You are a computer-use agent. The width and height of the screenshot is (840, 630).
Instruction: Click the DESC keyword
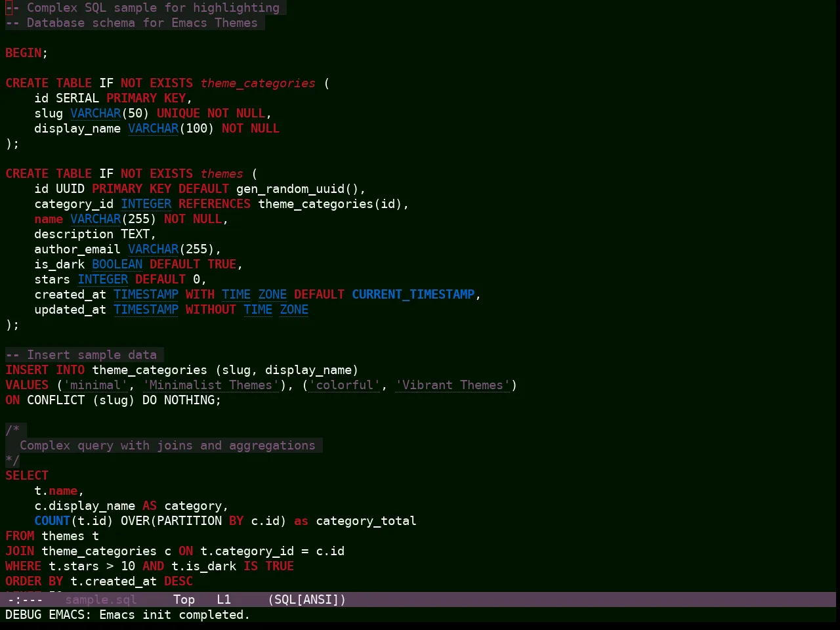point(178,581)
